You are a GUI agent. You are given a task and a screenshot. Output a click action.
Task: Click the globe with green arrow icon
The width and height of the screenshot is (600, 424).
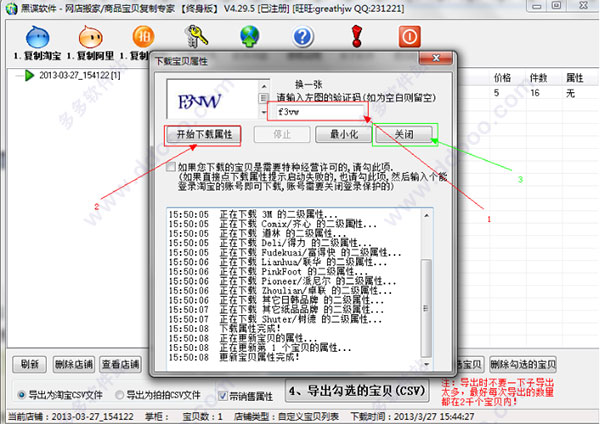[x=249, y=36]
